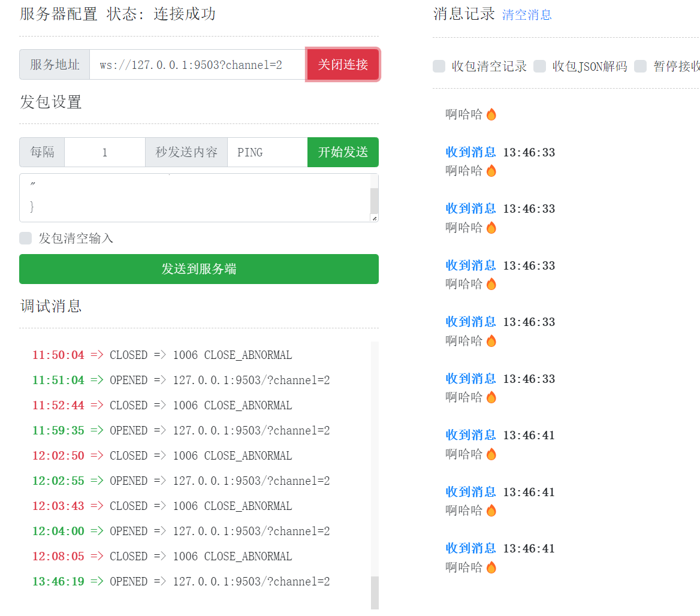The width and height of the screenshot is (700, 616).
Task: Enable the 收包JSON解码 checkbox
Action: pos(540,66)
